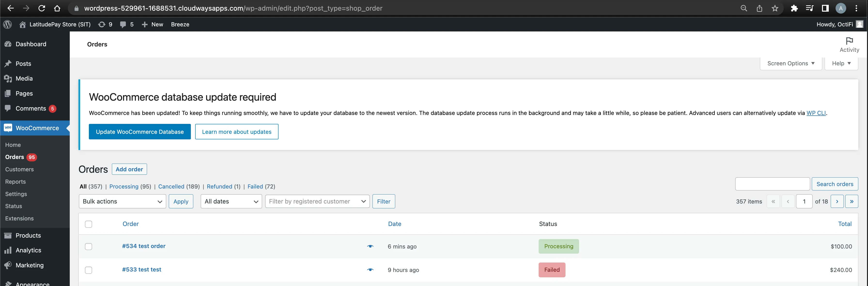Click the Activity flag icon
This screenshot has height=286, width=868.
849,41
